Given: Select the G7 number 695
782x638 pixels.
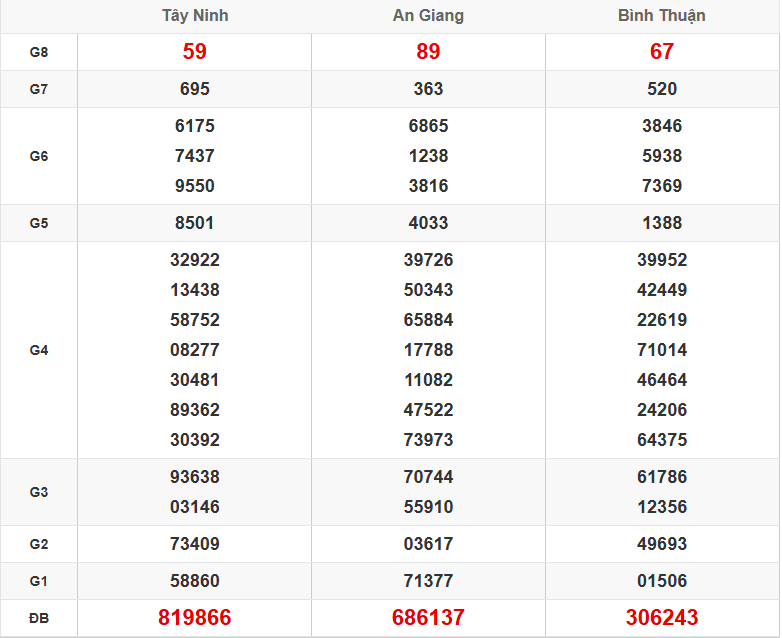Looking at the screenshot, I should coord(194,89).
